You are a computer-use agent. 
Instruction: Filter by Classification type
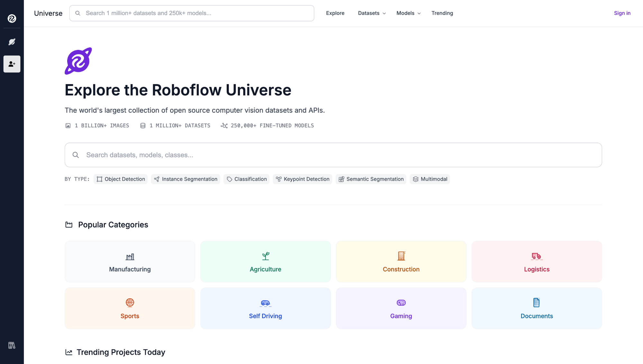coord(247,179)
